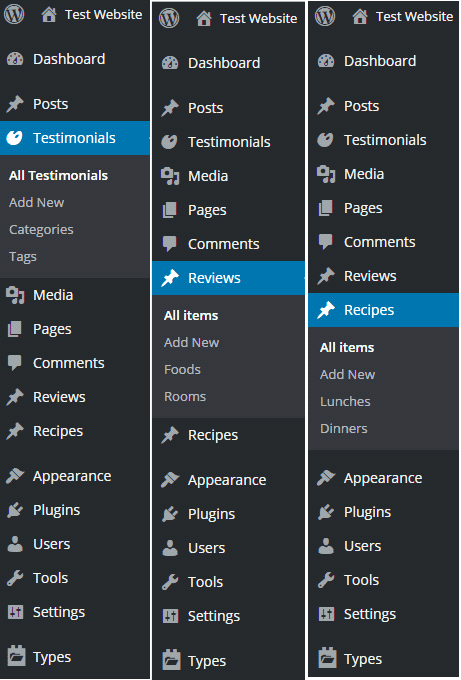The height and width of the screenshot is (680, 461).
Task: Click Test Website title in right panel
Action: tap(415, 17)
